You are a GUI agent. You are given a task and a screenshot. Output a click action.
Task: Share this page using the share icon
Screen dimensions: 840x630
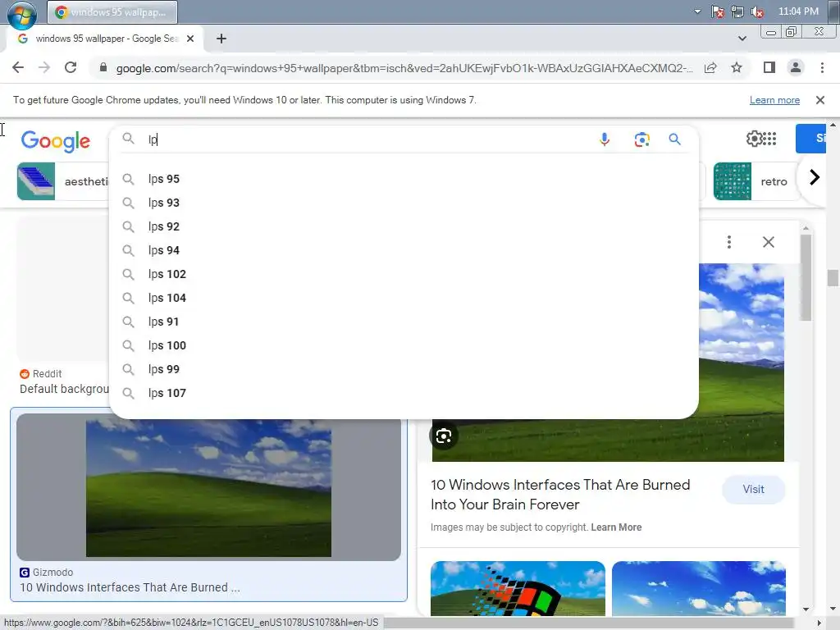pos(710,67)
